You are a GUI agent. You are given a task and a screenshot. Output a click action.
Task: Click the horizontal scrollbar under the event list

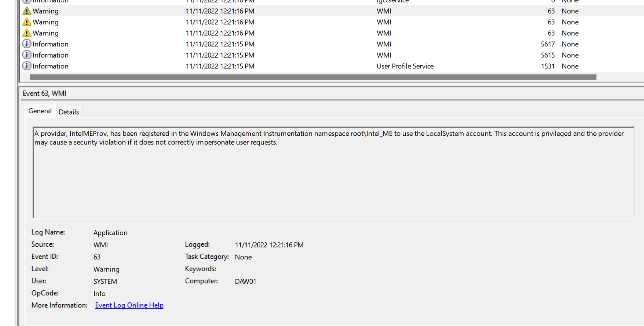point(313,77)
